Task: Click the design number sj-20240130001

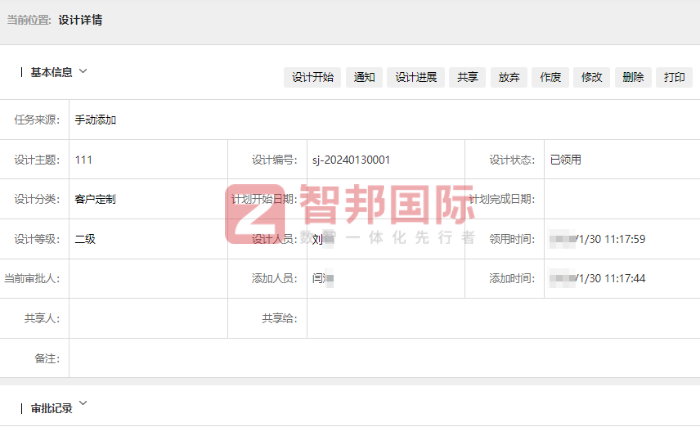Action: (351, 160)
